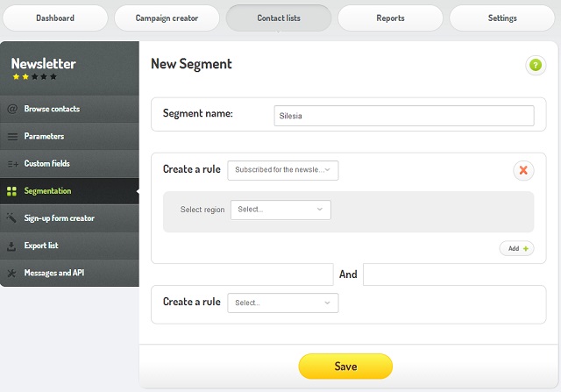This screenshot has height=392, width=561.
Task: Click the Add plus button
Action: pos(516,248)
